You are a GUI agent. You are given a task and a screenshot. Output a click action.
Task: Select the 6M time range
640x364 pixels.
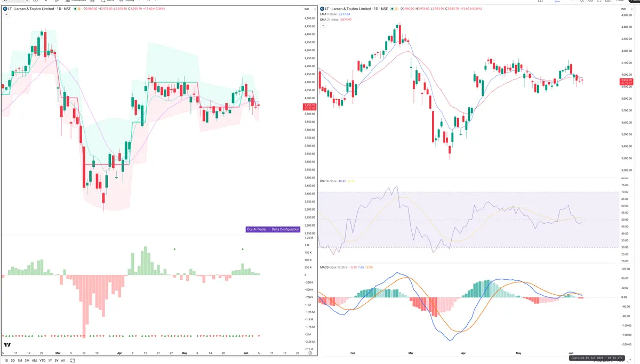point(34,361)
